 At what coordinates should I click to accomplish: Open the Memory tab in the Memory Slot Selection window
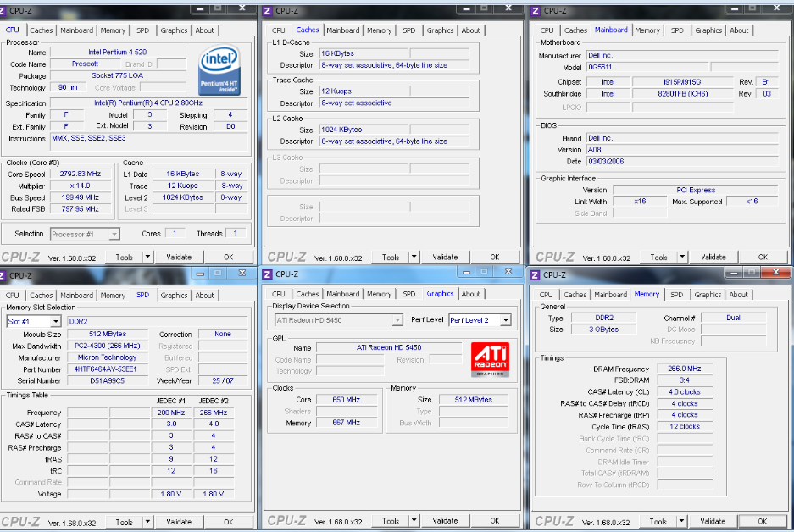coord(113,296)
